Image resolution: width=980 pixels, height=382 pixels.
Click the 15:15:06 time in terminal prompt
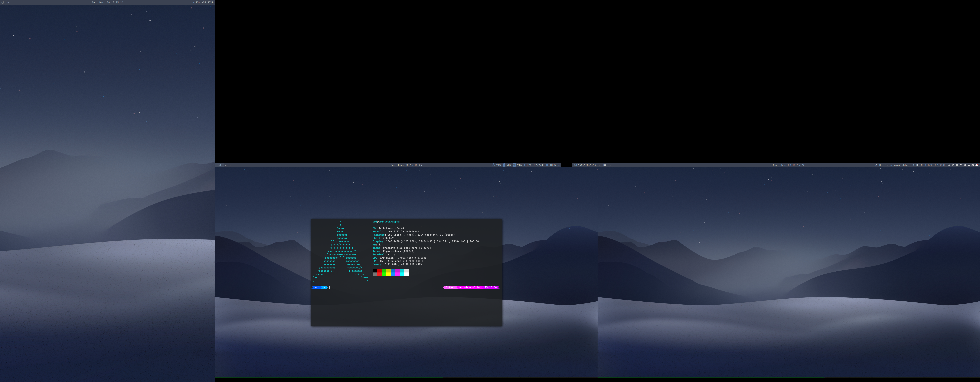pyautogui.click(x=490, y=287)
